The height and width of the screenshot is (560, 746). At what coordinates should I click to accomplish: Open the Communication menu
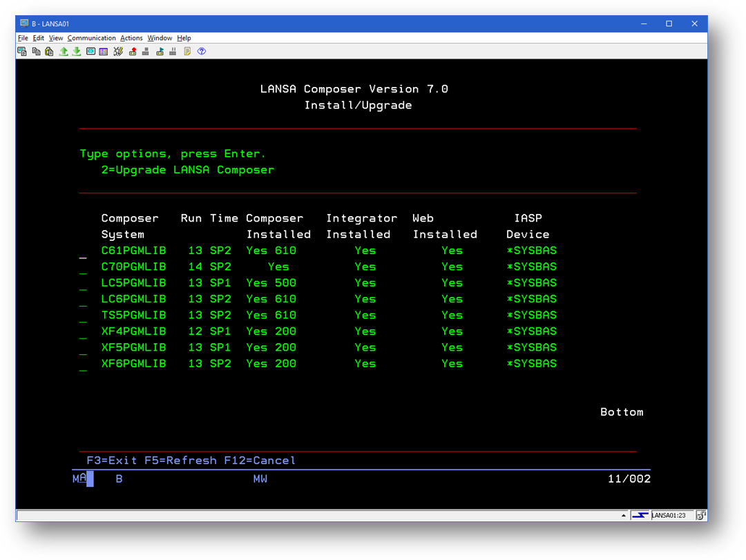pyautogui.click(x=91, y=38)
